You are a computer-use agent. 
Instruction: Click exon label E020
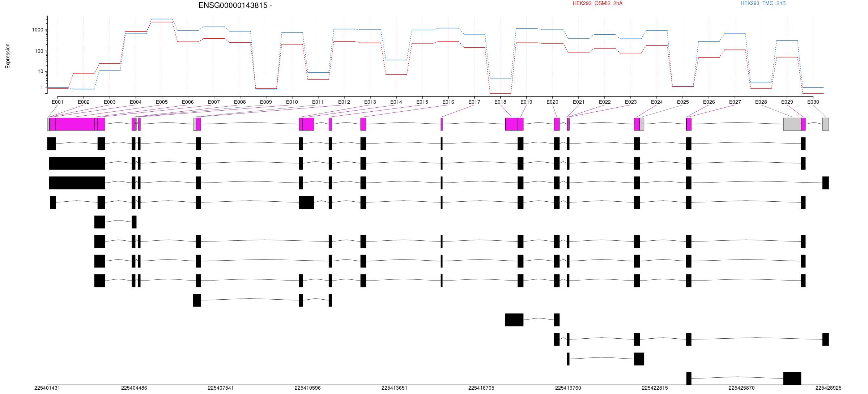tap(552, 102)
